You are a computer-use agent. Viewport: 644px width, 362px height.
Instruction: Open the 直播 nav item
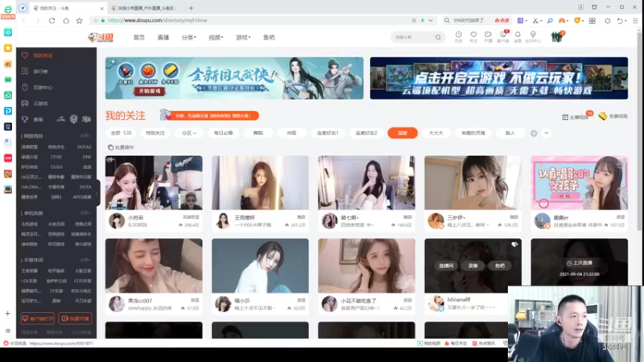pos(163,37)
